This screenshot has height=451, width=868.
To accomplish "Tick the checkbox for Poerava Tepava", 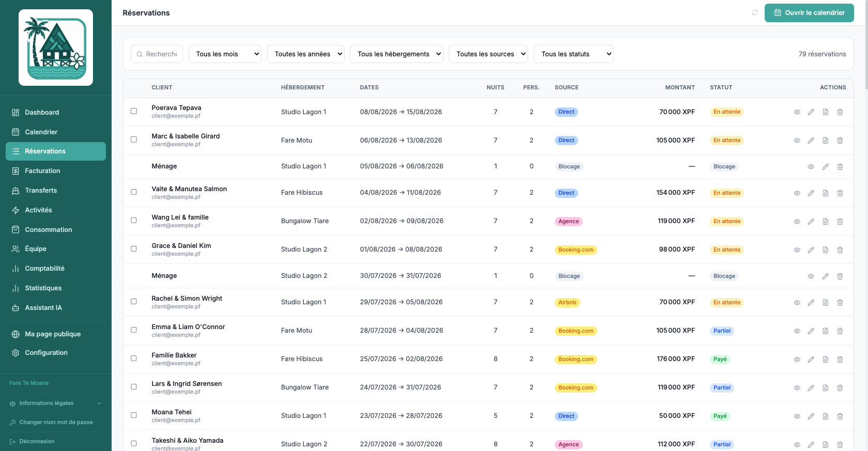I will click(134, 111).
